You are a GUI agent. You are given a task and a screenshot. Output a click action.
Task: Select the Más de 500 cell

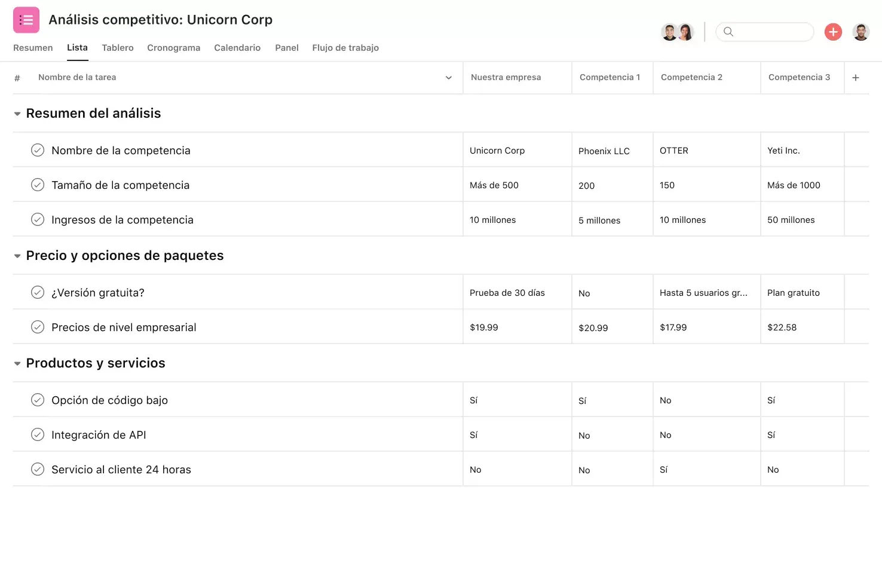click(x=517, y=185)
